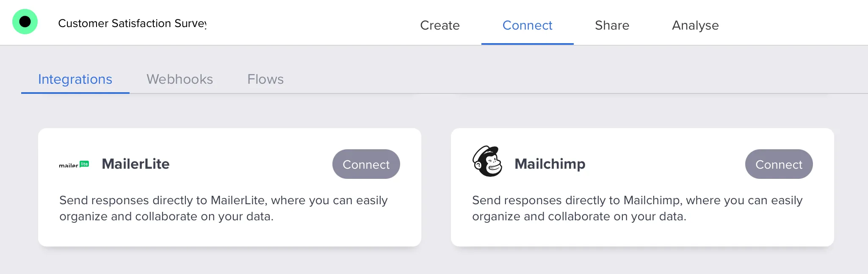The image size is (868, 274).
Task: Click the Mailchimp heading text
Action: (550, 164)
